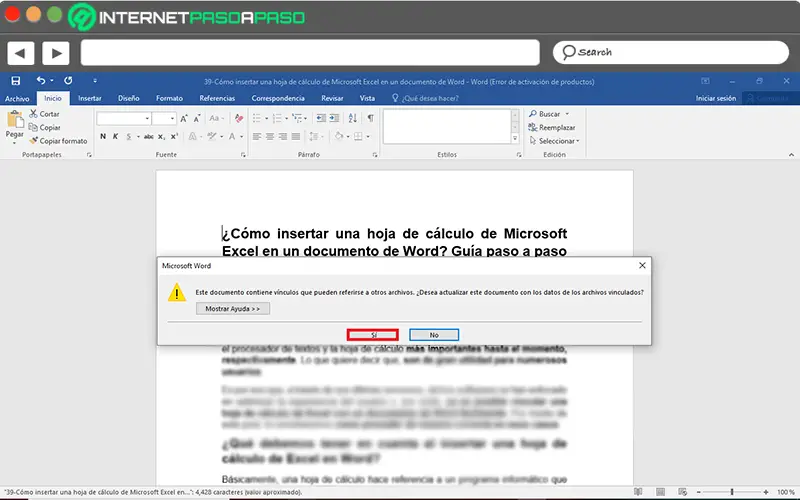
Task: Click No in the Microsoft Word dialog
Action: [434, 335]
